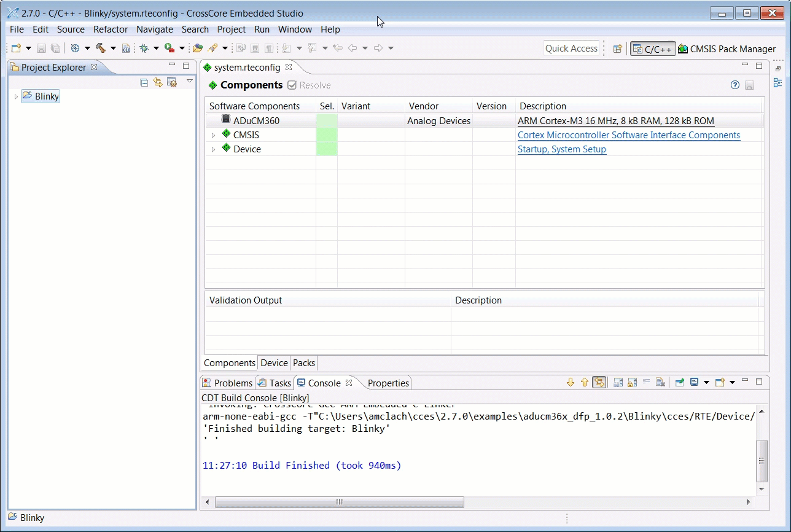The image size is (791, 532).
Task: Click the binary file toolbar icon
Action: [x=126, y=48]
